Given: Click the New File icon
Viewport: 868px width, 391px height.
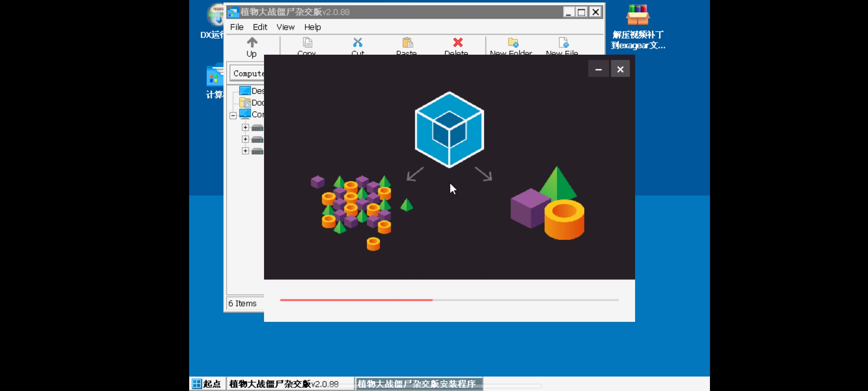Looking at the screenshot, I should point(563,43).
